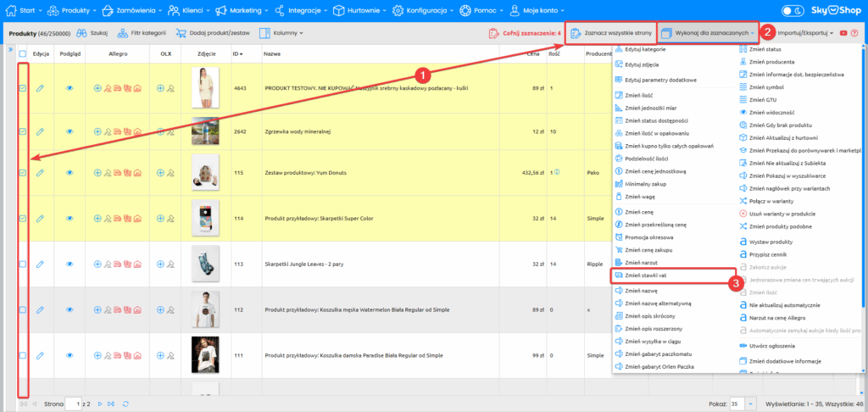Tick the select-all checkbox in table header

coord(23,53)
